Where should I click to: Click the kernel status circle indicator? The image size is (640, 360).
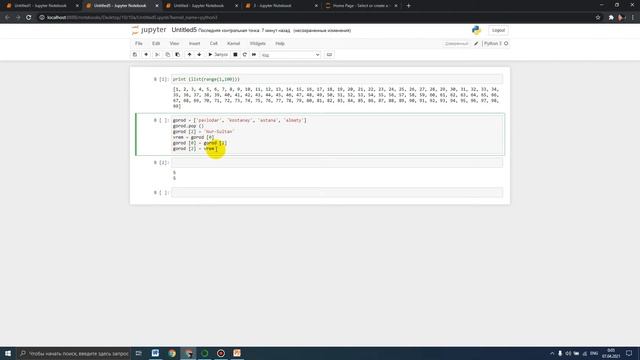pos(506,43)
